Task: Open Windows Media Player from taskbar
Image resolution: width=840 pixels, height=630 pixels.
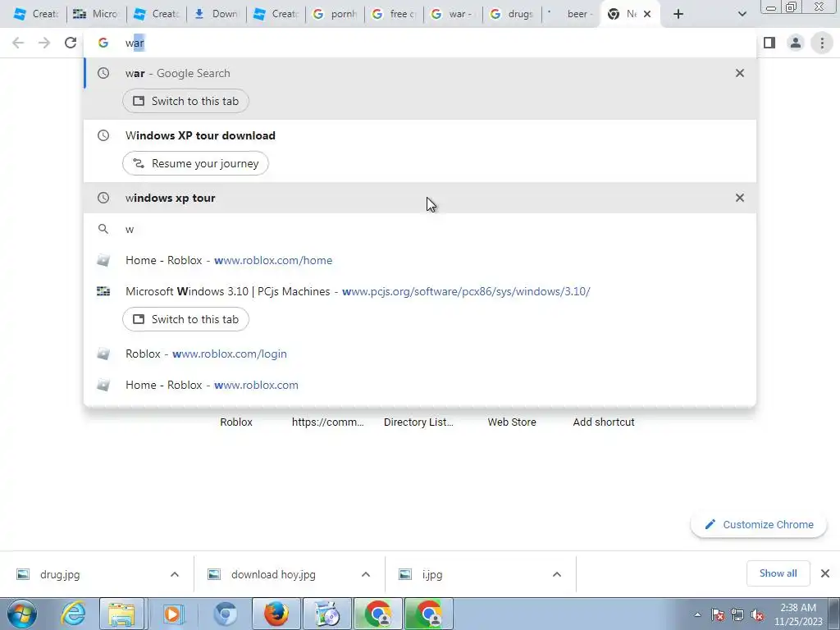Action: click(172, 614)
